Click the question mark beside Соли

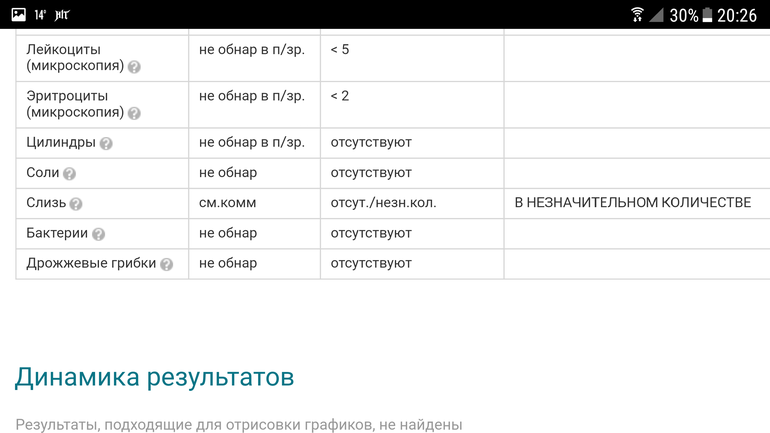point(69,174)
